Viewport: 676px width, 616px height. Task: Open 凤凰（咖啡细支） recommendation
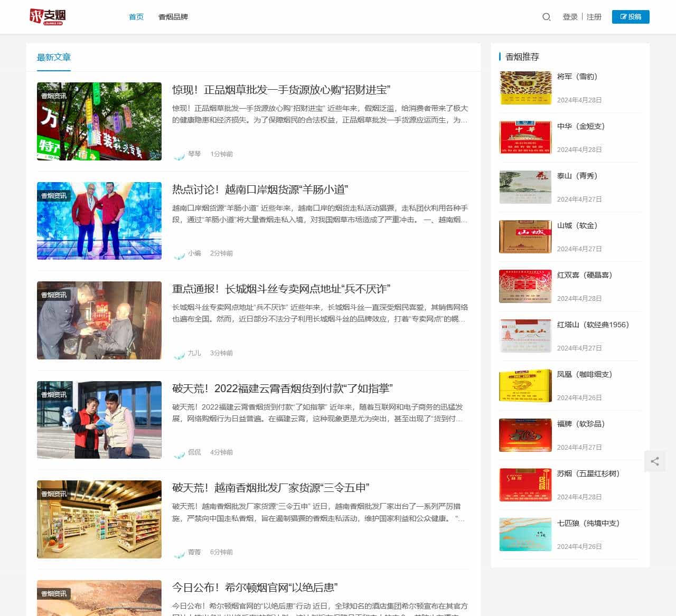click(x=585, y=374)
